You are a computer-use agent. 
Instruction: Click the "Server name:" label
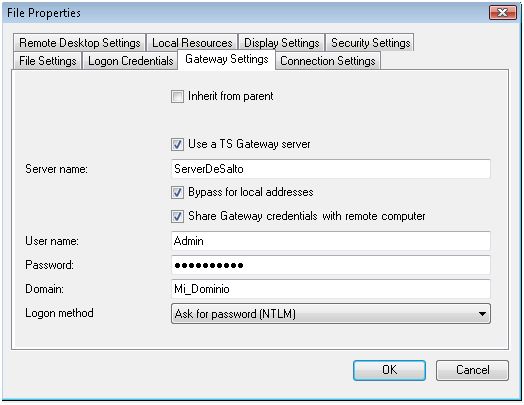click(56, 169)
